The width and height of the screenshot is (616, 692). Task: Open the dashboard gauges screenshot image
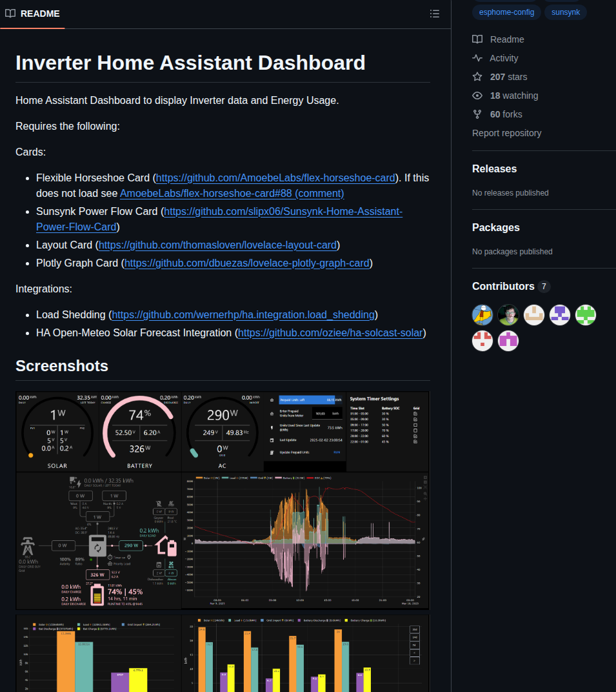click(223, 500)
